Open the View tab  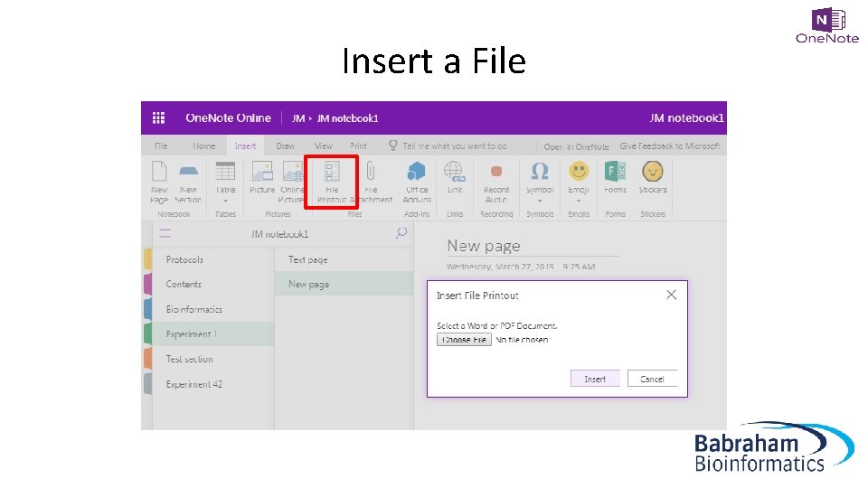(x=324, y=146)
